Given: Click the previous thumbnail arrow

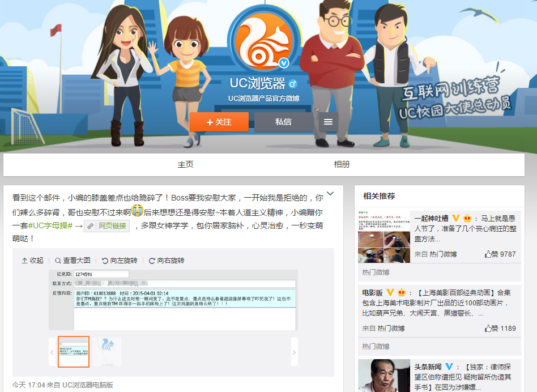Looking at the screenshot, I should (52, 352).
